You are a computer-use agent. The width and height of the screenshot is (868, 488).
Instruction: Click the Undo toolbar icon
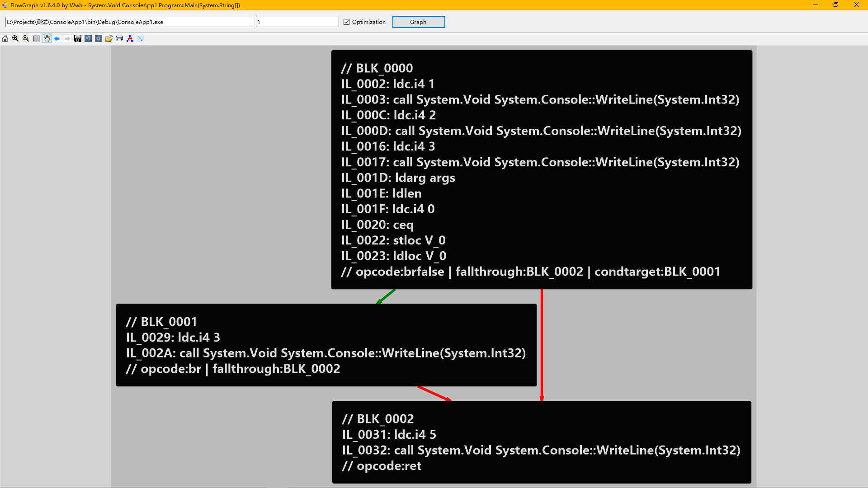coord(88,38)
